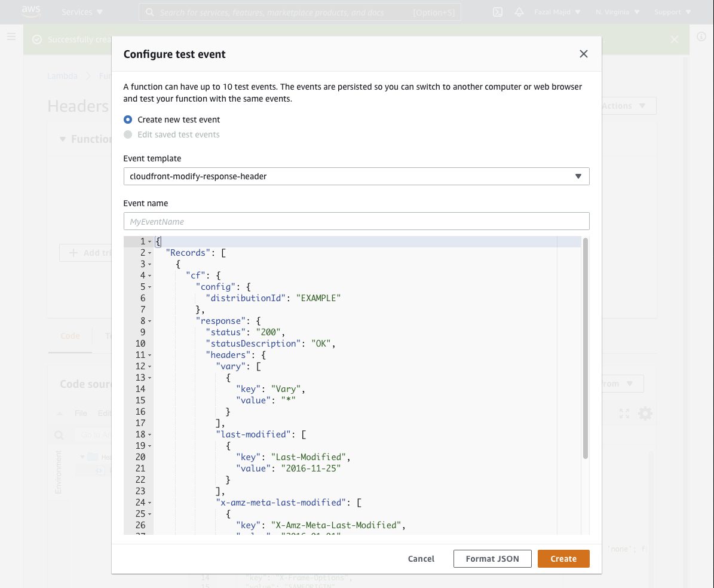714x588 pixels.
Task: Open the Event template dropdown
Action: pyautogui.click(x=356, y=176)
